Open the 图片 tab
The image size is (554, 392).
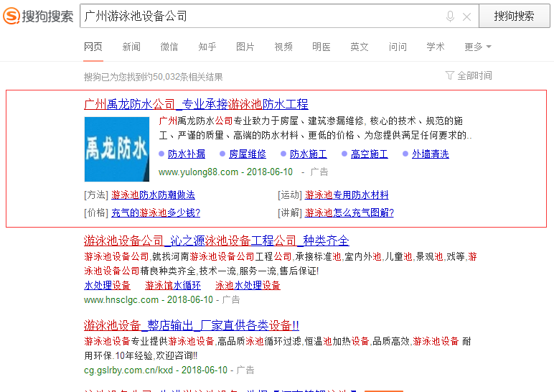coord(245,47)
